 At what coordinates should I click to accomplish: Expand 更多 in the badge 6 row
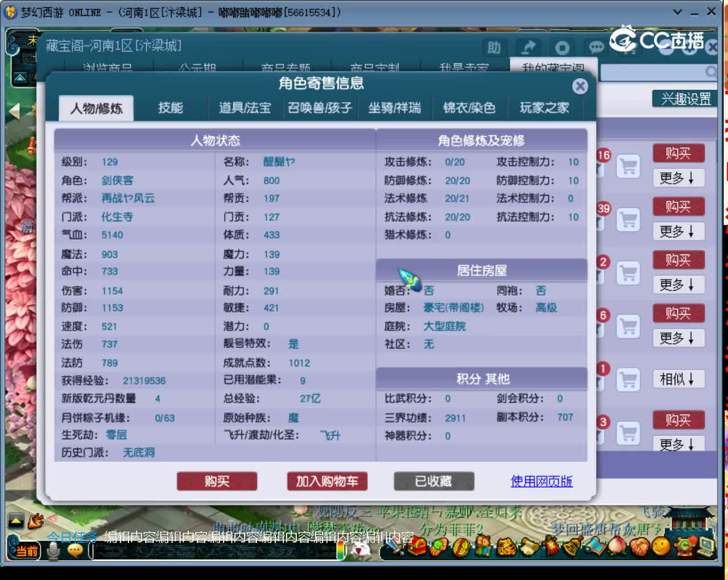(x=678, y=338)
